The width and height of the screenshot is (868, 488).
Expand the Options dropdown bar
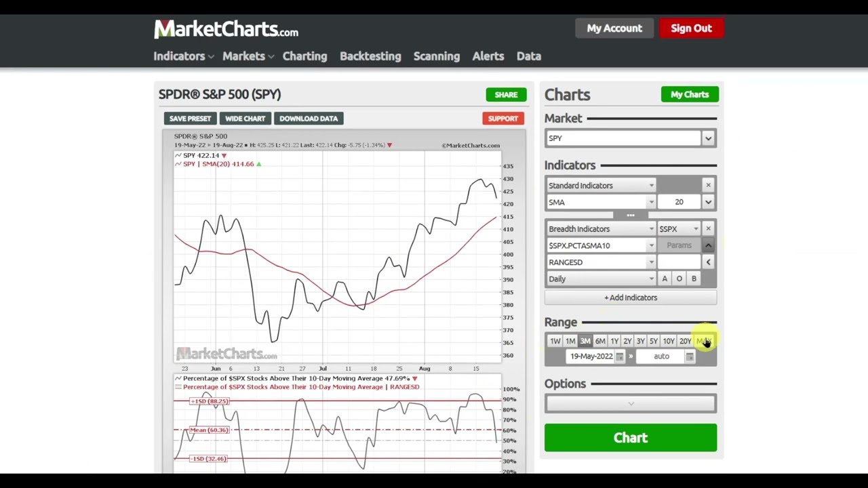click(631, 403)
